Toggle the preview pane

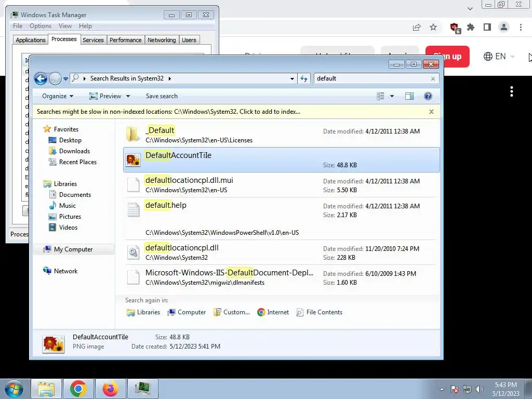pyautogui.click(x=409, y=96)
